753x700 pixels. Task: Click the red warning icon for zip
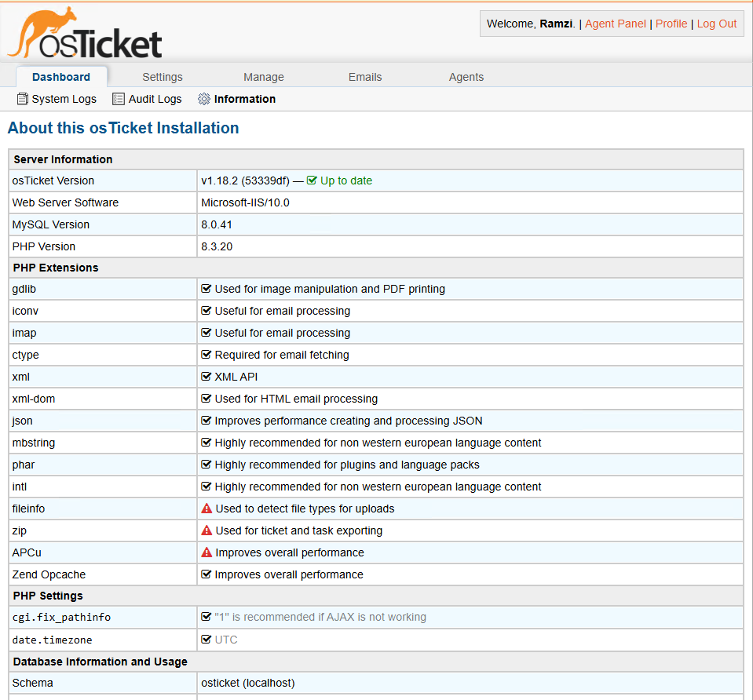(207, 530)
